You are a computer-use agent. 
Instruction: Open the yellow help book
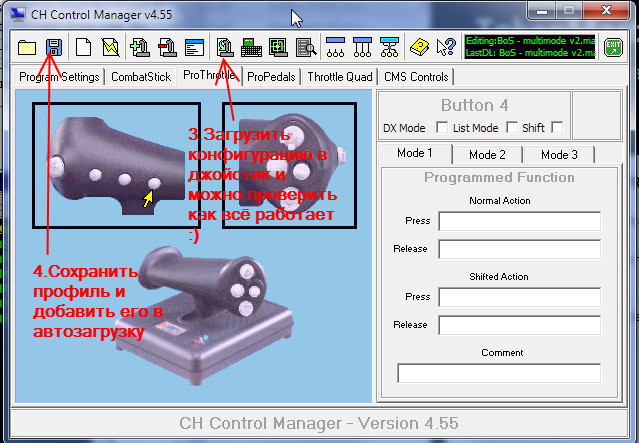coord(419,47)
